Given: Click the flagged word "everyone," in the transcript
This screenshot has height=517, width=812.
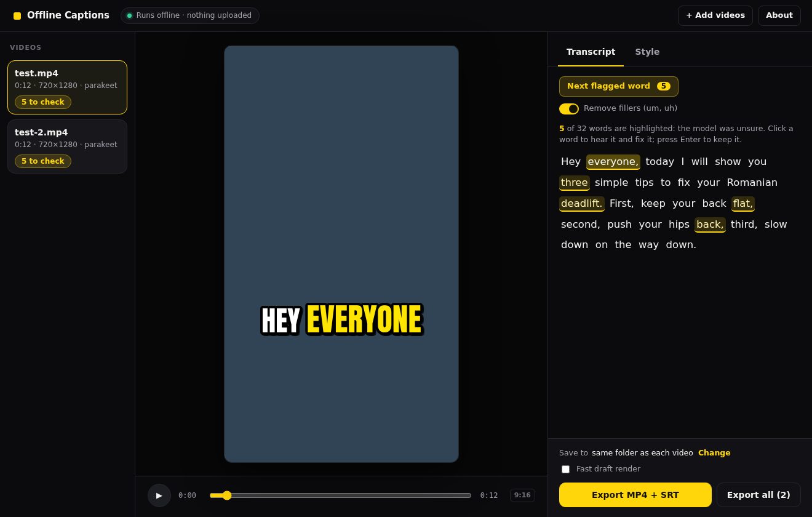Looking at the screenshot, I should [x=613, y=162].
